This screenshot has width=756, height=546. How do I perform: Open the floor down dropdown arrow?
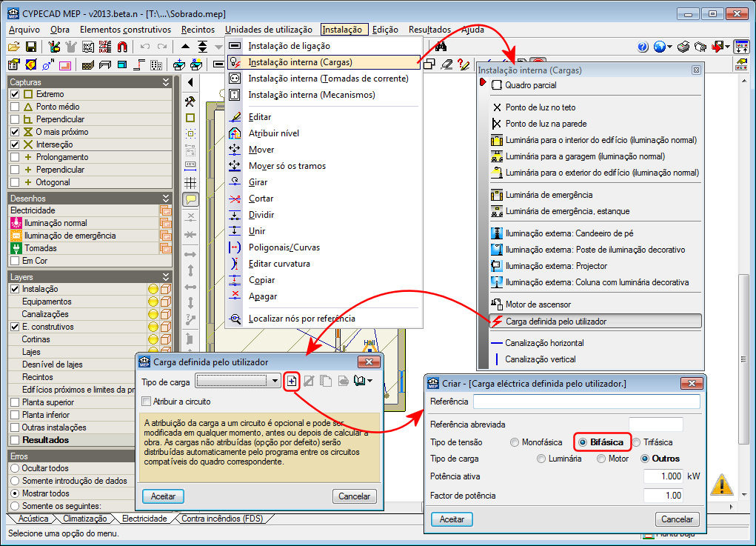pyautogui.click(x=218, y=47)
